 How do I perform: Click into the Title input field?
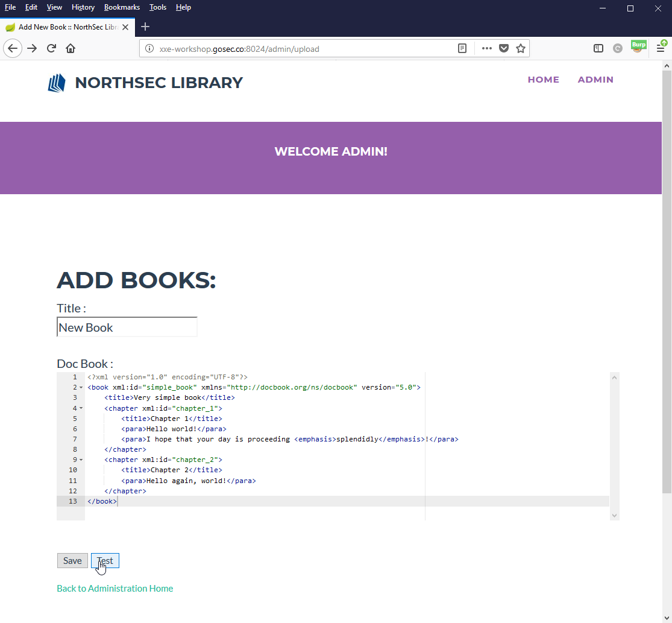127,327
